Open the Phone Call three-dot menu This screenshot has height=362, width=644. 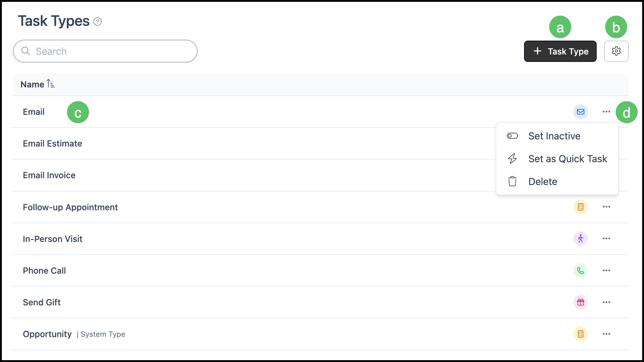(x=606, y=271)
